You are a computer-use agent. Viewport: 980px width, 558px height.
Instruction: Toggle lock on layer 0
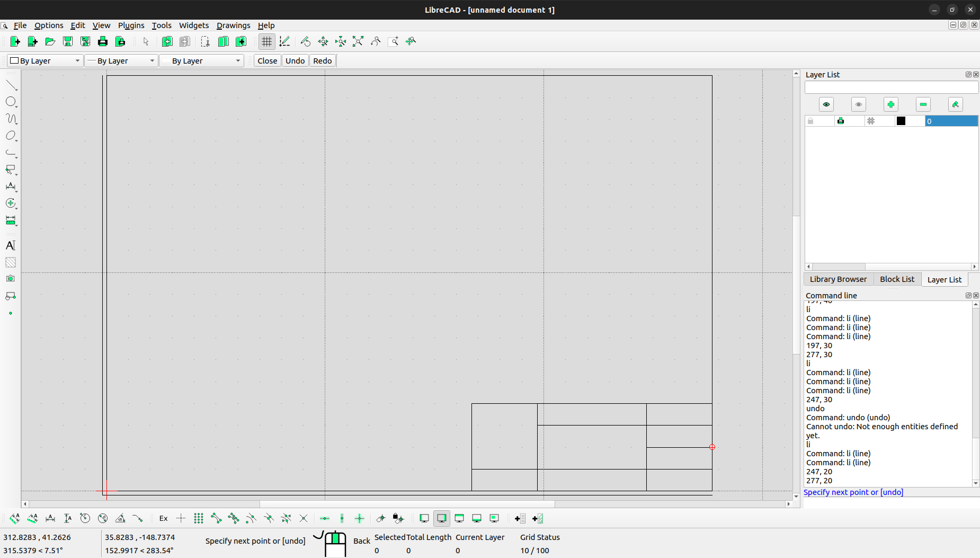(810, 121)
